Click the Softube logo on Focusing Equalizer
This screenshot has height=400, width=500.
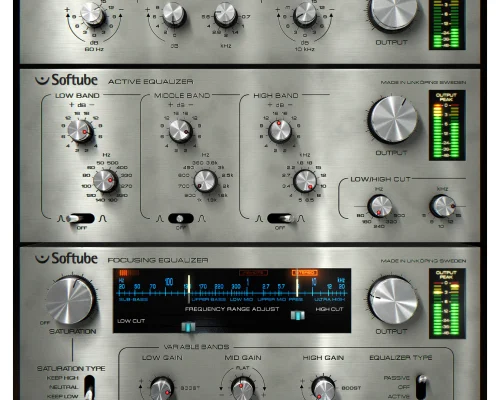point(66,258)
